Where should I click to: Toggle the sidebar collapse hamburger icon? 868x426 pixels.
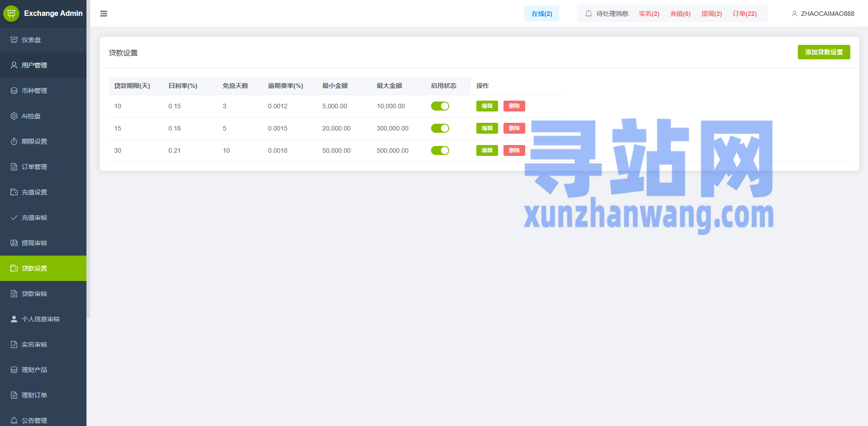click(104, 14)
